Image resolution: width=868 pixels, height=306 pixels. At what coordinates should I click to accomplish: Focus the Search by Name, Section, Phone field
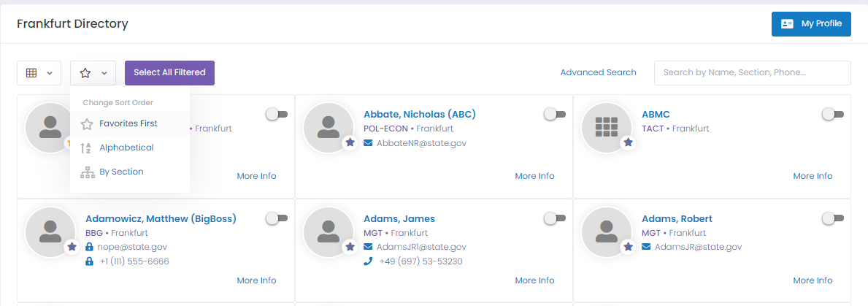point(753,73)
